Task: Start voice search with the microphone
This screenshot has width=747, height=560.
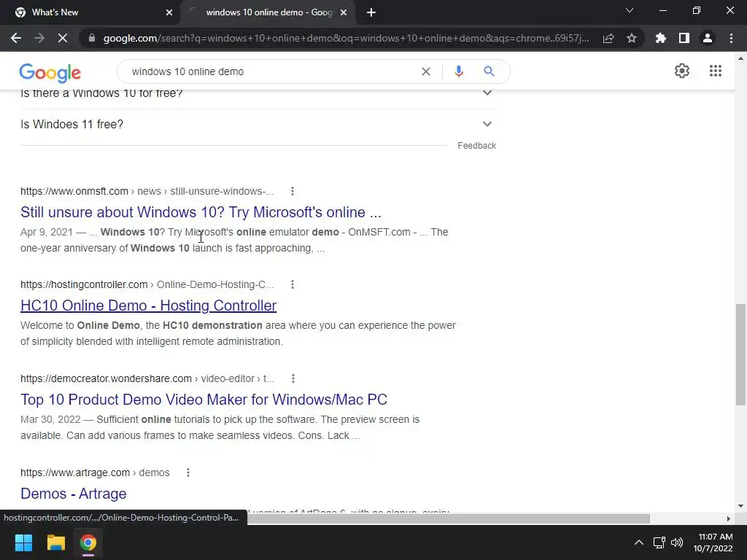Action: [x=459, y=71]
